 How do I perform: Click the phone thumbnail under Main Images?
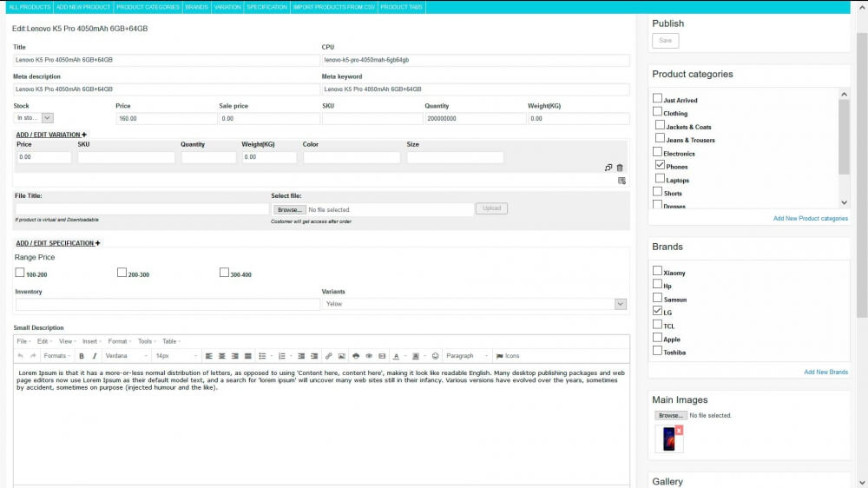point(668,439)
